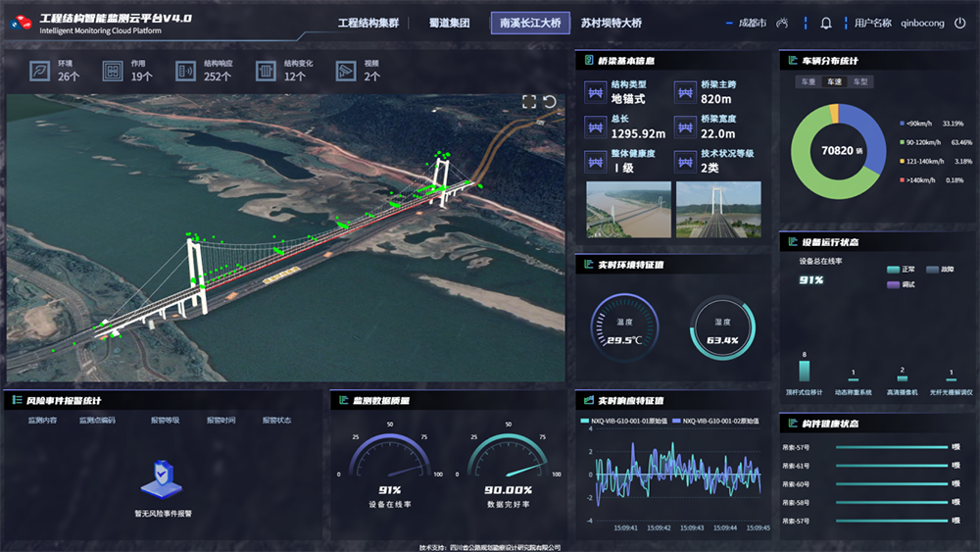Viewport: 980px width, 552px height.
Task: Open the notification bell
Action: pos(826,23)
